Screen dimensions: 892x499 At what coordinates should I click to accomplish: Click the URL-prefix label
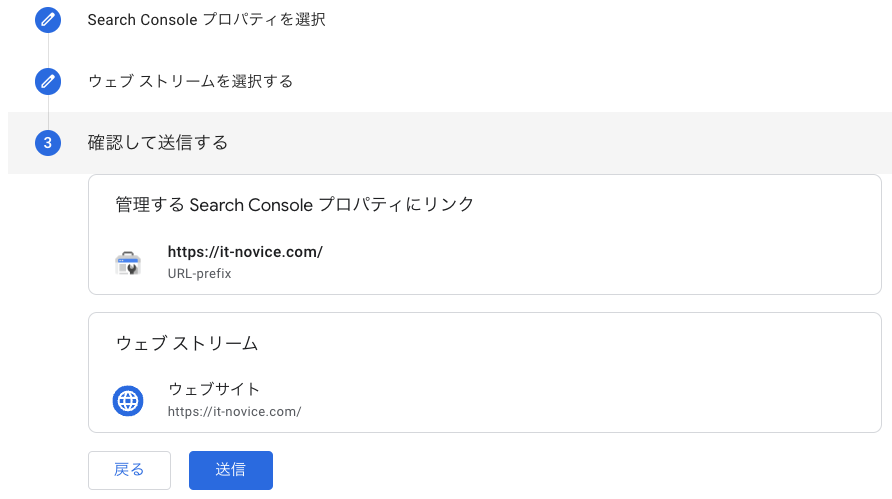coord(200,274)
